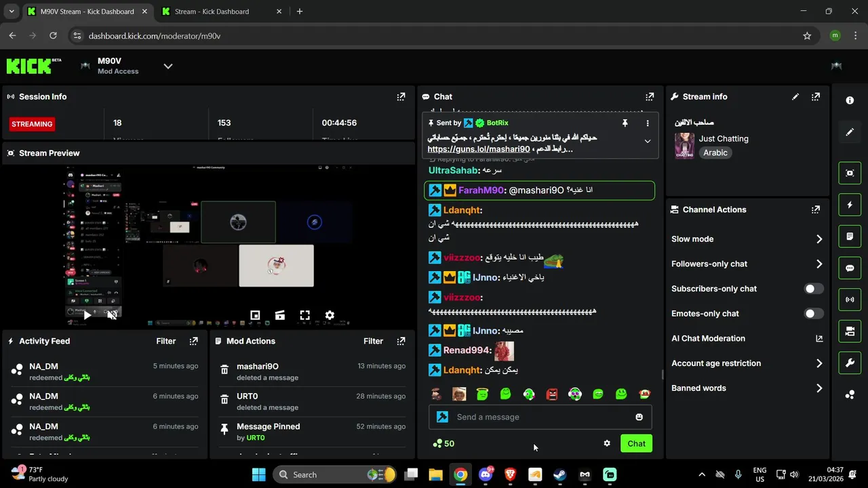The image size is (868, 488).
Task: Click the Message Pinned by URT0 entry
Action: (x=313, y=432)
